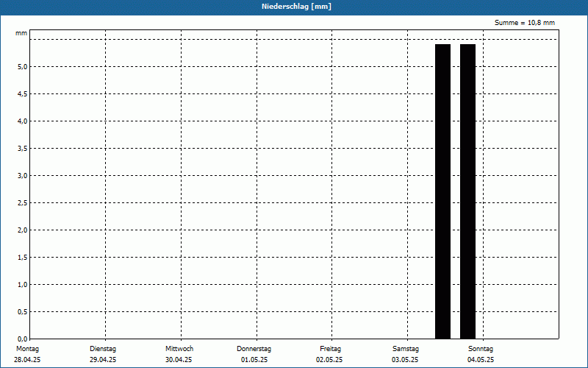Select the Sonntag axis label
Viewport: 588px width, 368px height.
[481, 349]
